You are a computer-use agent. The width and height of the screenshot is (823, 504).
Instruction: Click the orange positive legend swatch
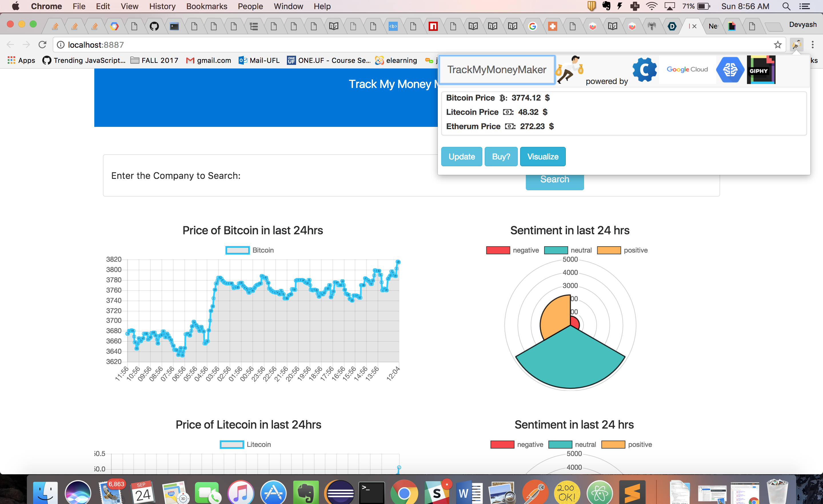tap(609, 250)
